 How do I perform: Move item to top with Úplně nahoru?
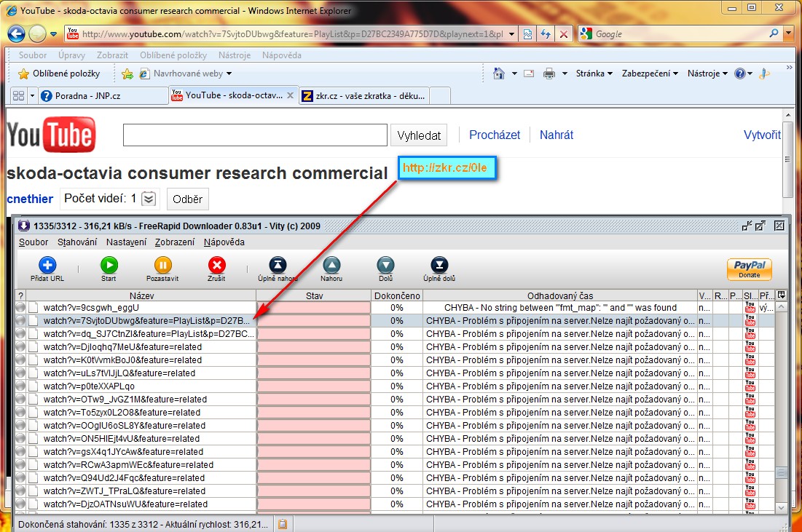(278, 265)
